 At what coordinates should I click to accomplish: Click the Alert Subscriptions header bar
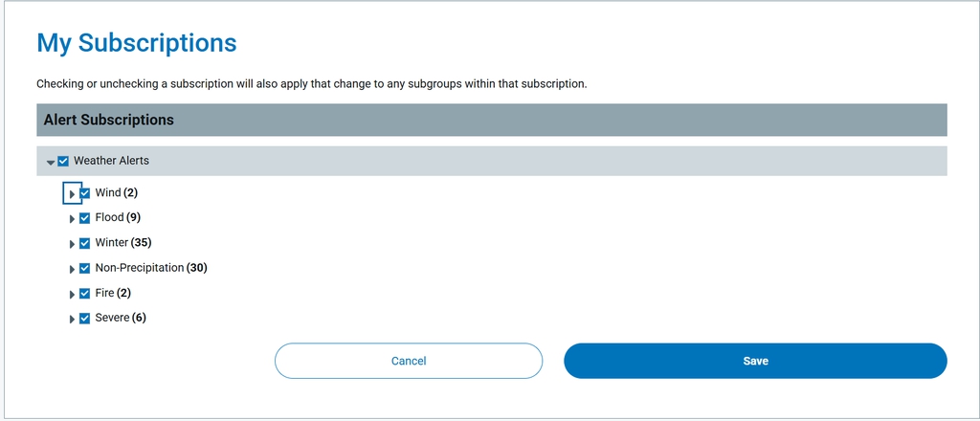(x=491, y=121)
